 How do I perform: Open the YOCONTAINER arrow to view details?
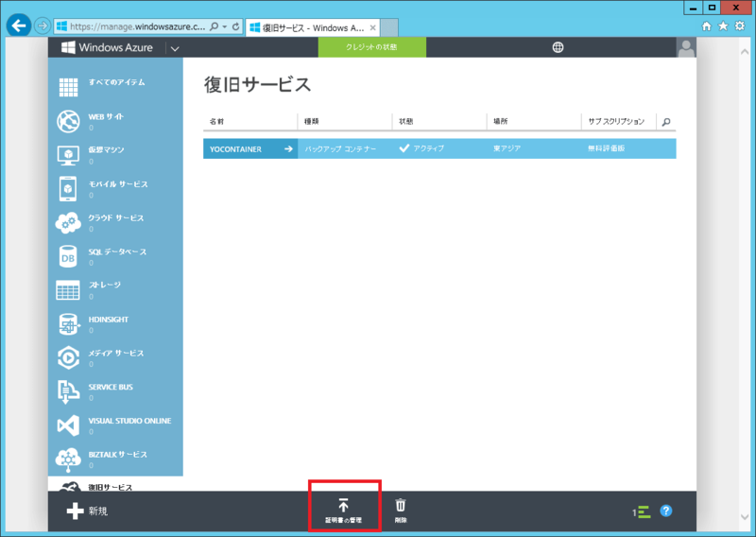pos(288,149)
